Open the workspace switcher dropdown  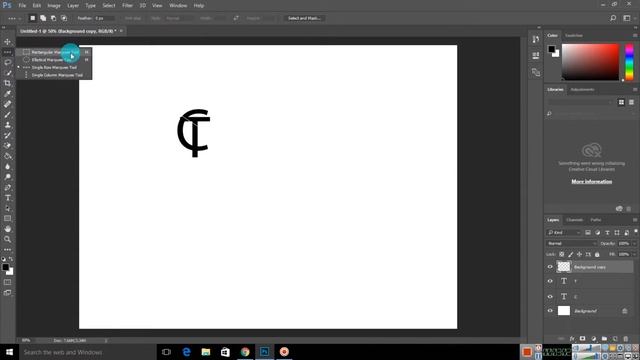pos(628,18)
